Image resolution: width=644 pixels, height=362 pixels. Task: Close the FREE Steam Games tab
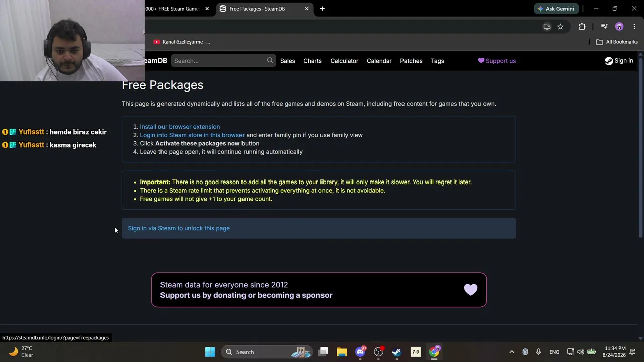(207, 9)
